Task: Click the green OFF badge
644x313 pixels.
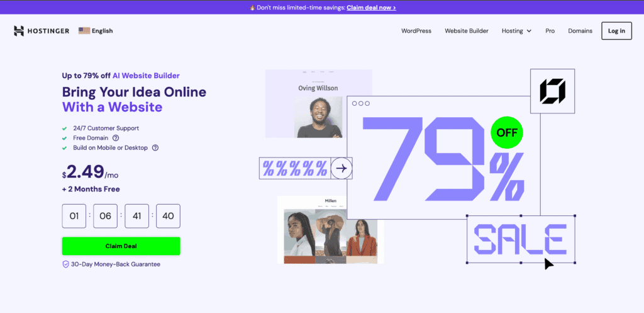Action: [x=507, y=132]
